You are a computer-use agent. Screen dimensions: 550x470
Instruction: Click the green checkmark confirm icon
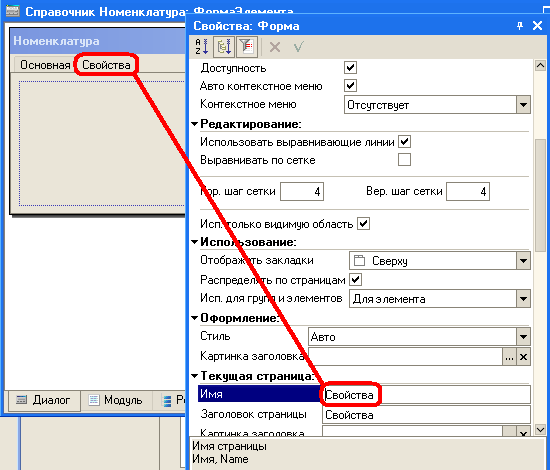pos(299,47)
